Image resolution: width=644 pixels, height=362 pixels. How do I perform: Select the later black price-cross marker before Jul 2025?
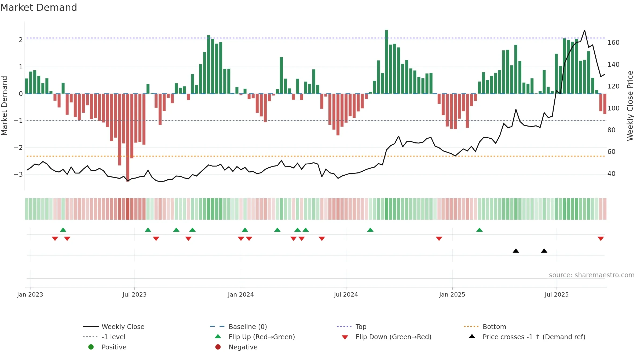[544, 251]
